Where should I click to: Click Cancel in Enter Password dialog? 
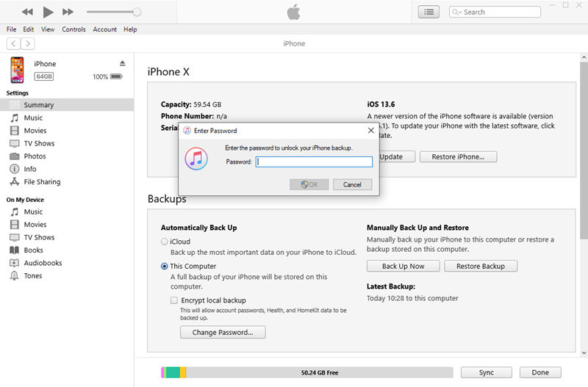(x=352, y=184)
